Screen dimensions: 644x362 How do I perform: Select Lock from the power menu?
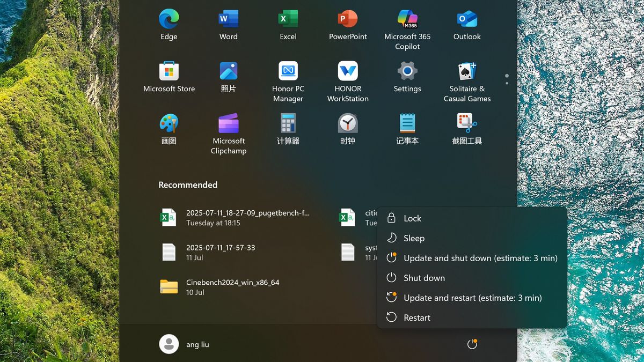point(412,218)
